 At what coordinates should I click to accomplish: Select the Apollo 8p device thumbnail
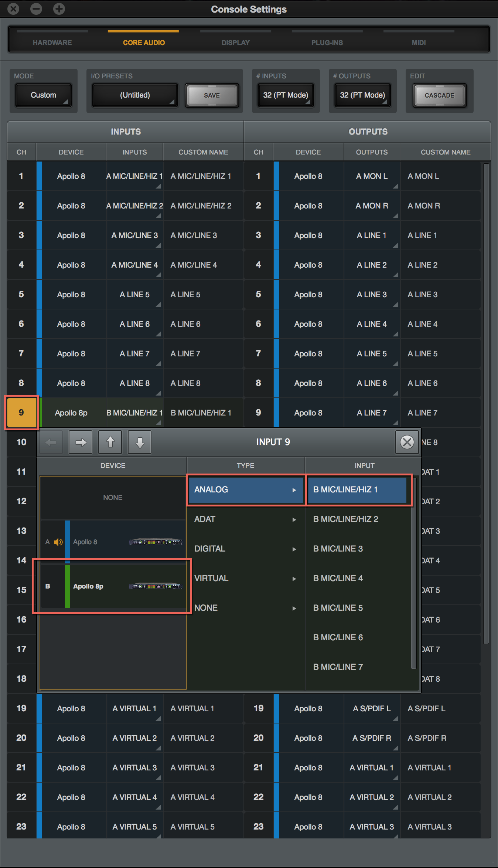tap(156, 586)
